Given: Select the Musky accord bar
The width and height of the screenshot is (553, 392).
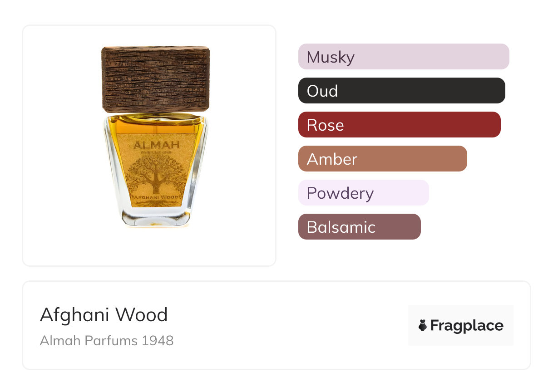Looking at the screenshot, I should tap(404, 57).
